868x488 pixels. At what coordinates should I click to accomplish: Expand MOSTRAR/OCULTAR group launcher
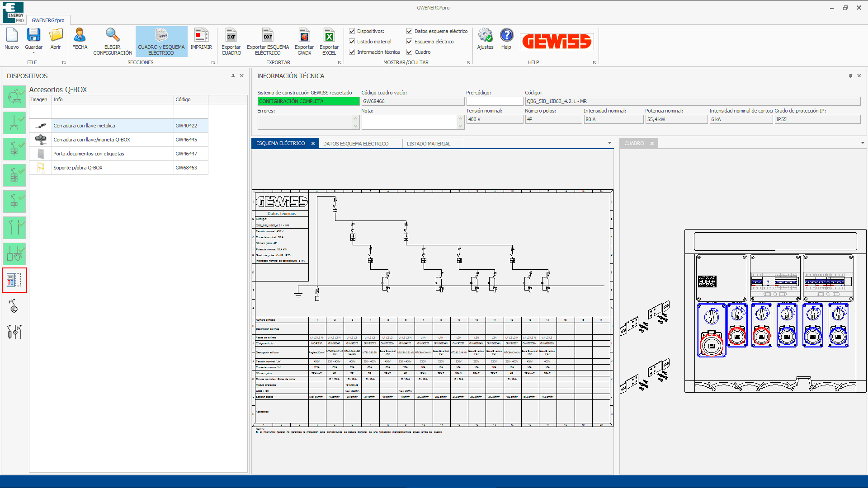click(468, 63)
